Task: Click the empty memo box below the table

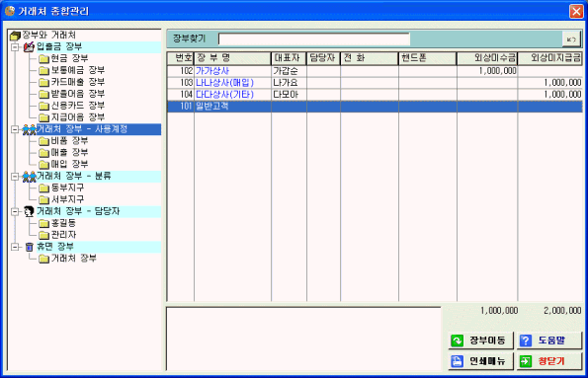Action: tap(303, 339)
